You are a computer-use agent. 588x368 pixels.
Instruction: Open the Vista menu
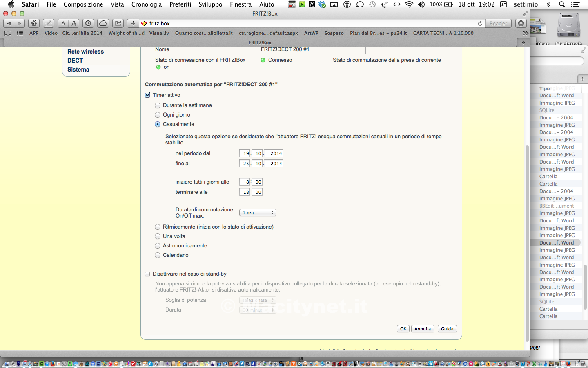tap(117, 4)
